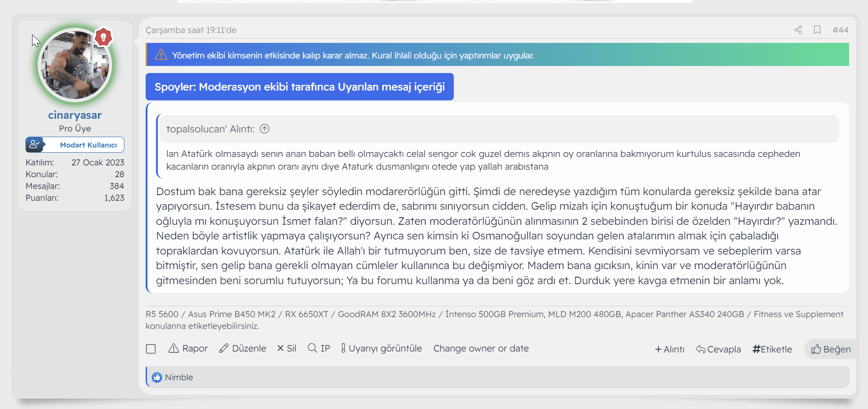Bookmark this post with the bookmark icon

pyautogui.click(x=817, y=30)
